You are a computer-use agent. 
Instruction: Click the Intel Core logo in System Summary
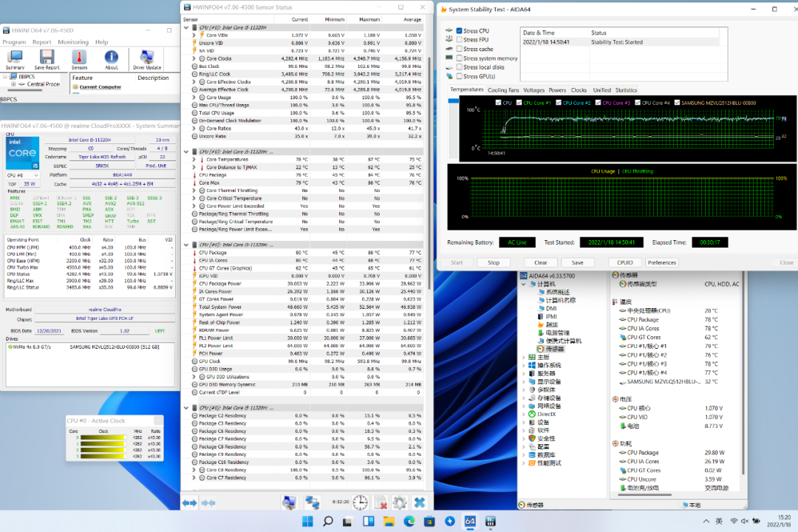pyautogui.click(x=22, y=153)
